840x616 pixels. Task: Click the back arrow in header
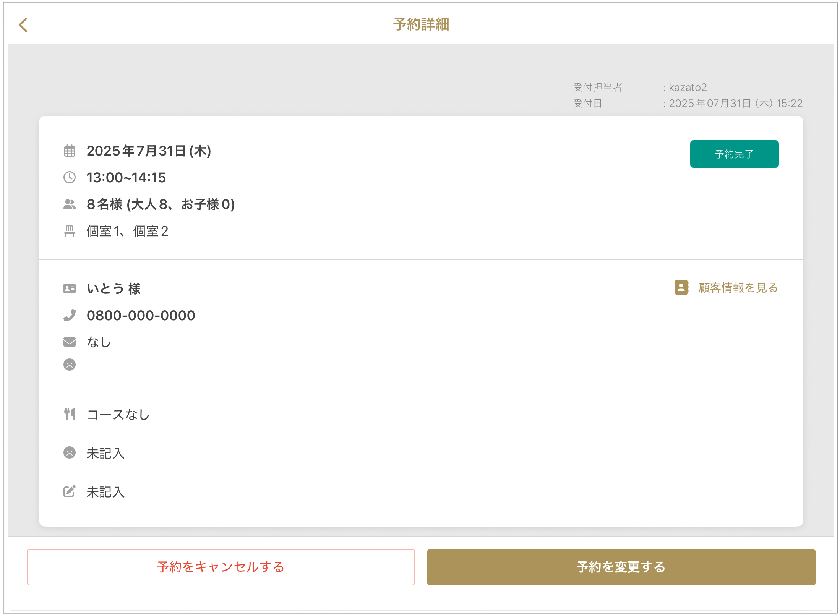click(23, 25)
